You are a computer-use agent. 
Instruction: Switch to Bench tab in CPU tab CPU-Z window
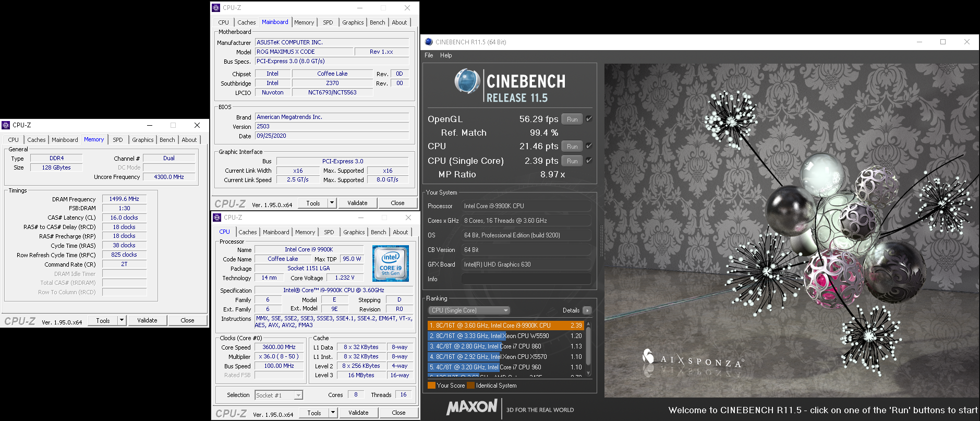tap(379, 232)
